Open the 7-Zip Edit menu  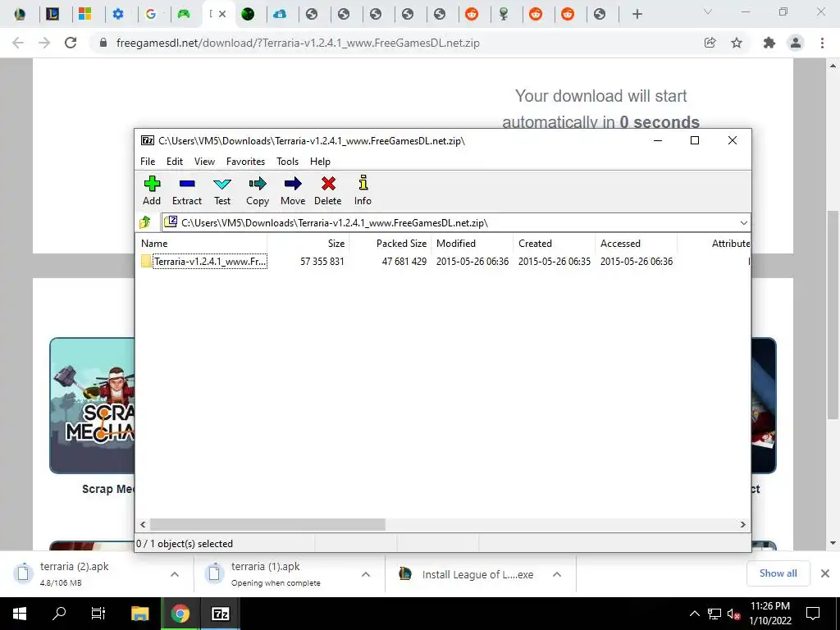175,162
